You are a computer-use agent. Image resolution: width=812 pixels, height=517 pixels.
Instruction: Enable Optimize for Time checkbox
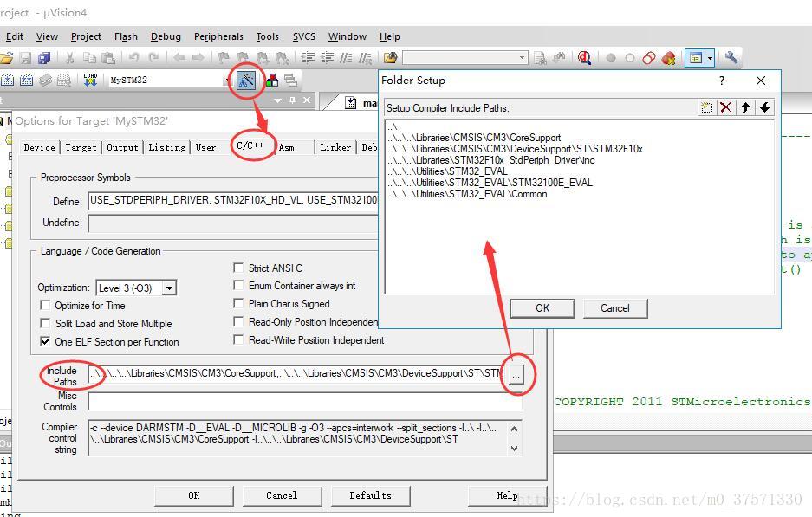pos(46,306)
